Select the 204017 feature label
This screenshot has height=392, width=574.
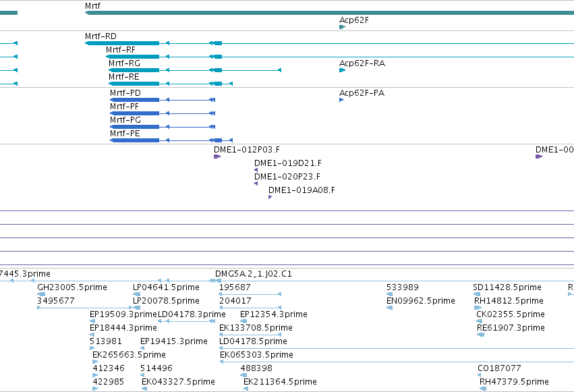click(235, 301)
